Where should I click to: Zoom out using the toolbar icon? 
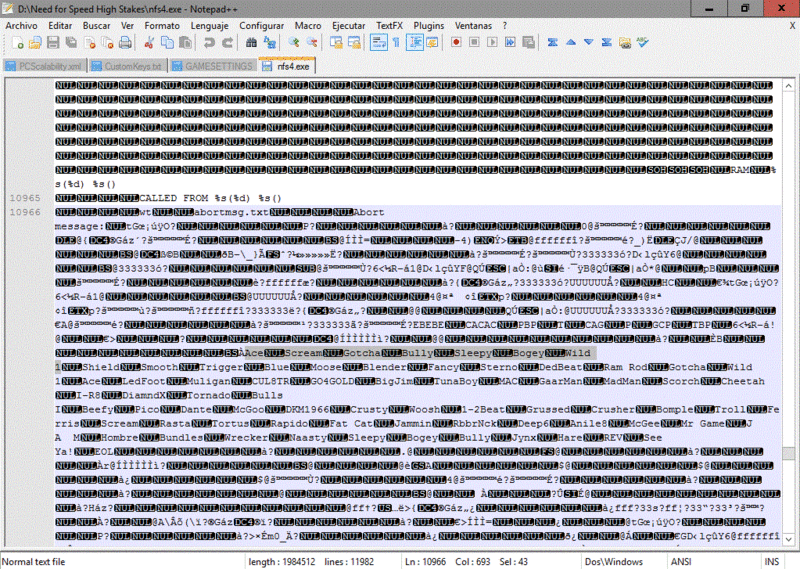312,43
